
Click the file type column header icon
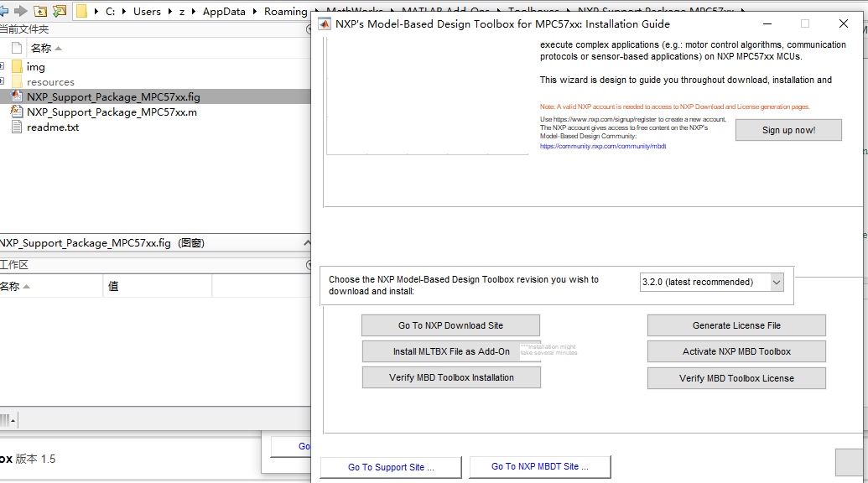17,48
